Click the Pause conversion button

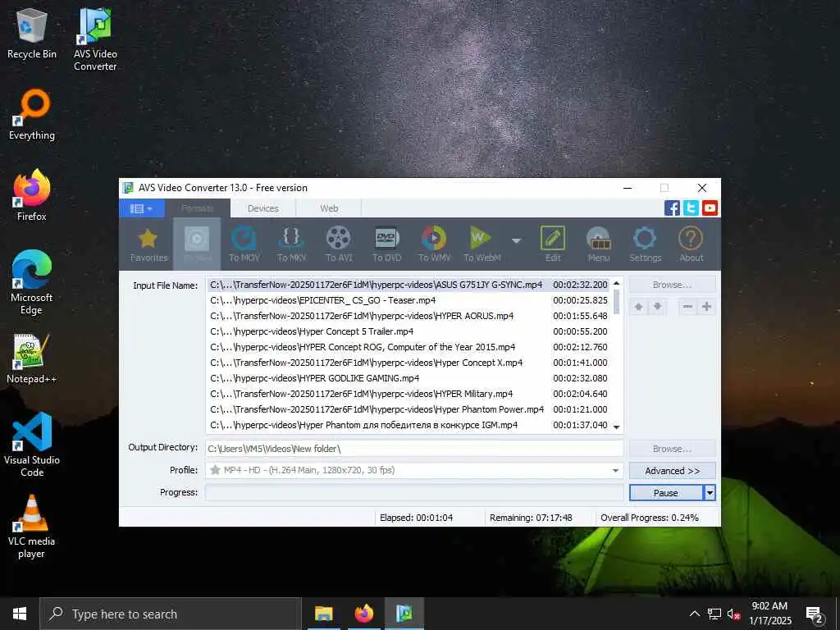[666, 493]
